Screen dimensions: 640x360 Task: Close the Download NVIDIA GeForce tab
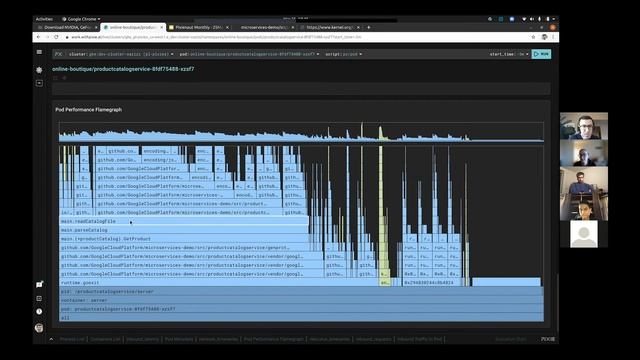tap(96, 27)
